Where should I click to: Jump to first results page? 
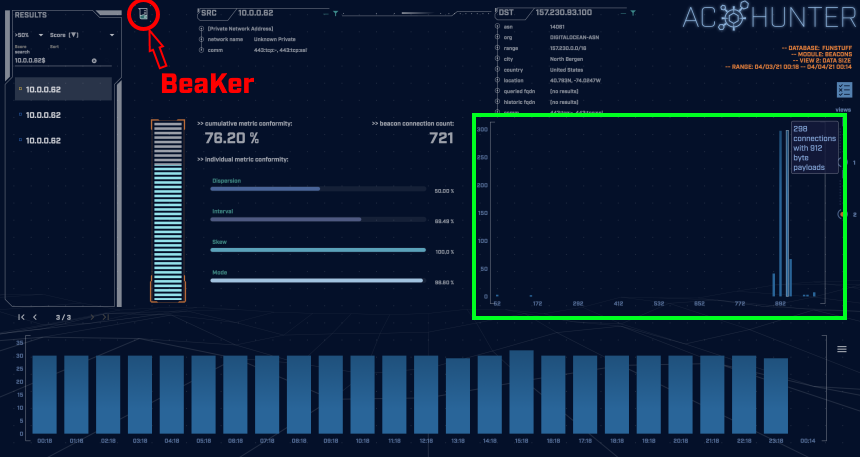(x=21, y=317)
